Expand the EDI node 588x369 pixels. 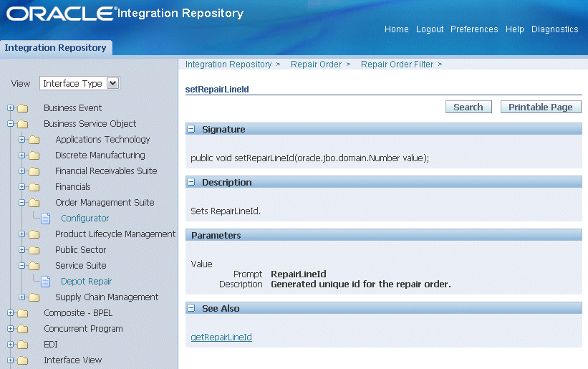pyautogui.click(x=11, y=344)
